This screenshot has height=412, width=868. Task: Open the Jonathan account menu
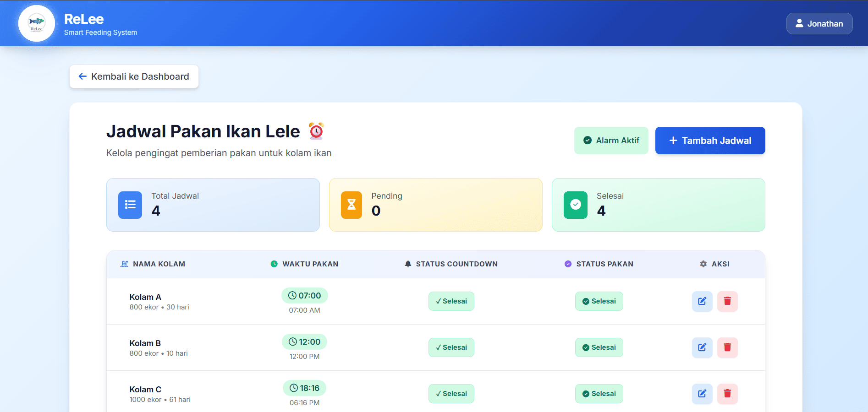(x=819, y=23)
